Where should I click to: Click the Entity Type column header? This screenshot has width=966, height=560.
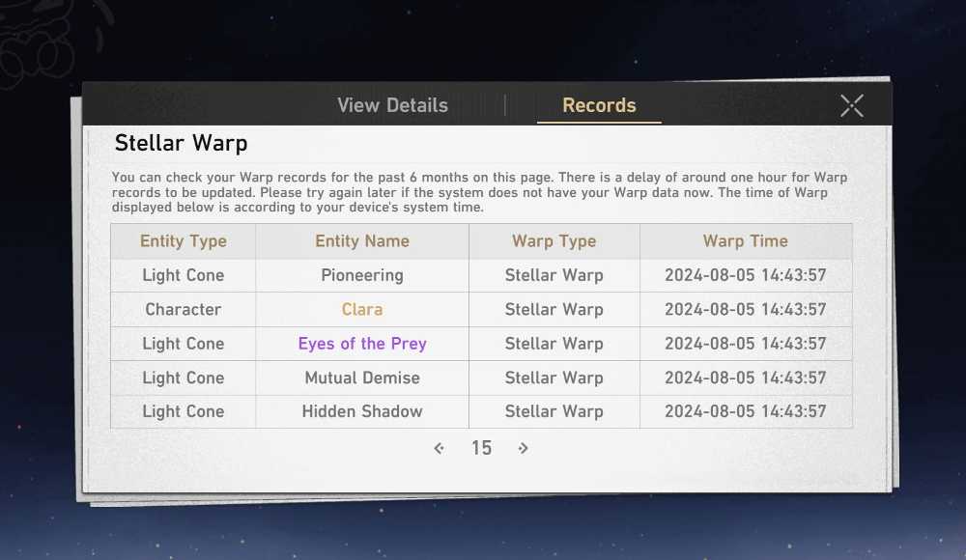pos(183,240)
